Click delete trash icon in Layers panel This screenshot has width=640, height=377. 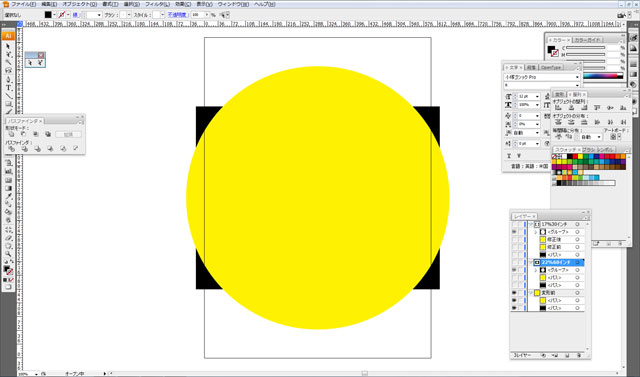click(x=579, y=356)
